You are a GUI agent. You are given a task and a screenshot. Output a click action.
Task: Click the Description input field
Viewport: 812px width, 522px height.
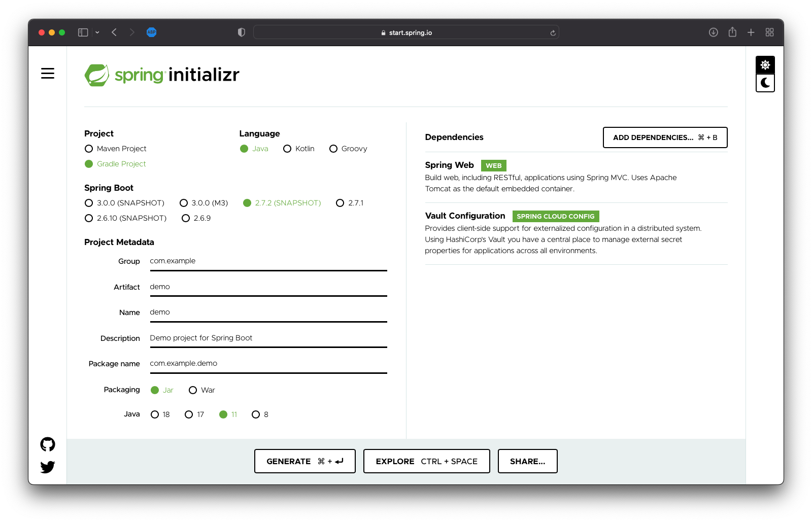coord(268,338)
